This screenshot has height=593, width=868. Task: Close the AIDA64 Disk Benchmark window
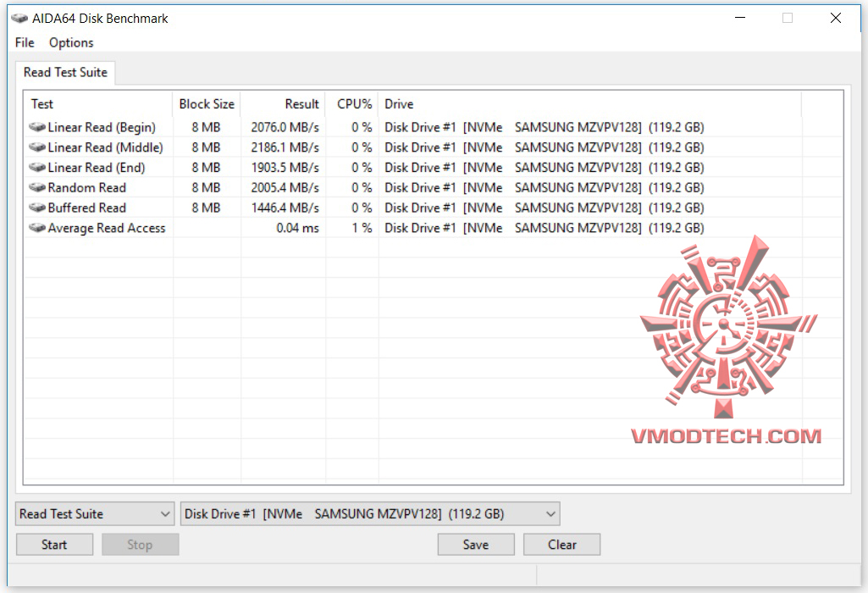tap(836, 18)
